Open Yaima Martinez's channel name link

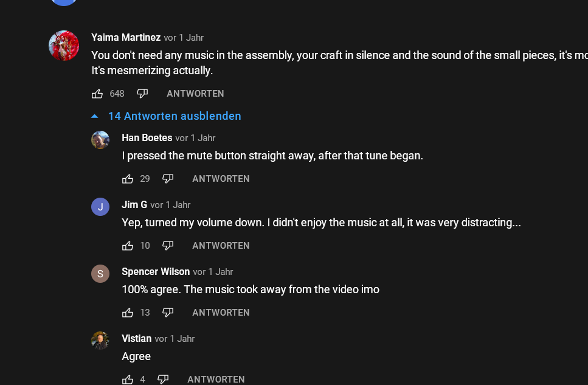point(126,38)
